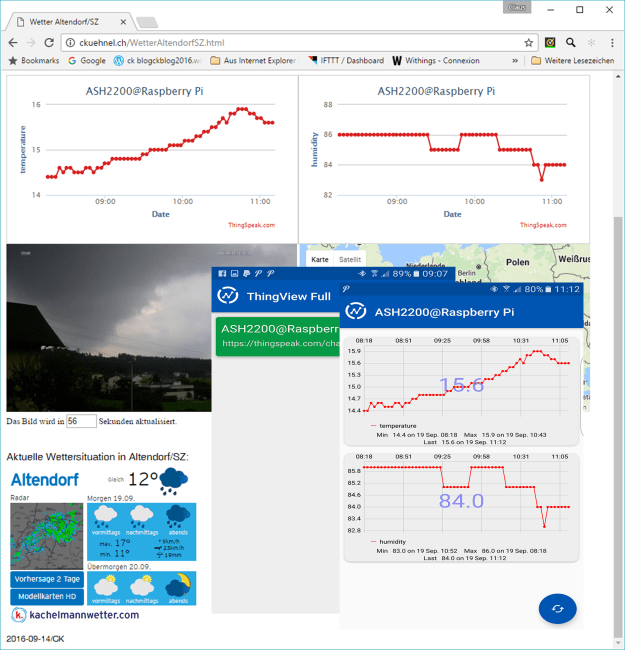Screen dimensions: 625x650
Task: Tap the ThingView Full app logo
Action: click(x=228, y=296)
